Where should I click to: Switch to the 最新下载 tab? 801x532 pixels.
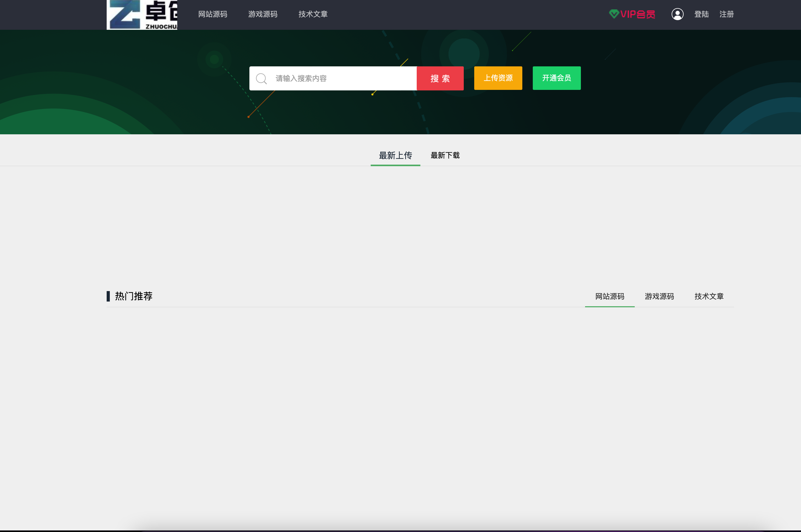(445, 155)
